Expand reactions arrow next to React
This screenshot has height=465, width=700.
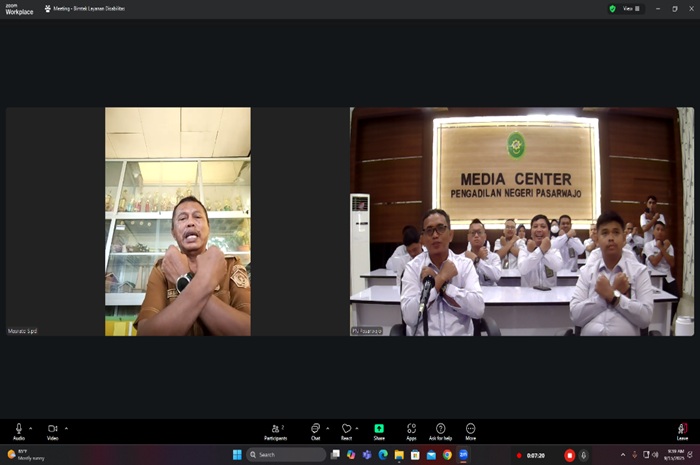tap(357, 428)
